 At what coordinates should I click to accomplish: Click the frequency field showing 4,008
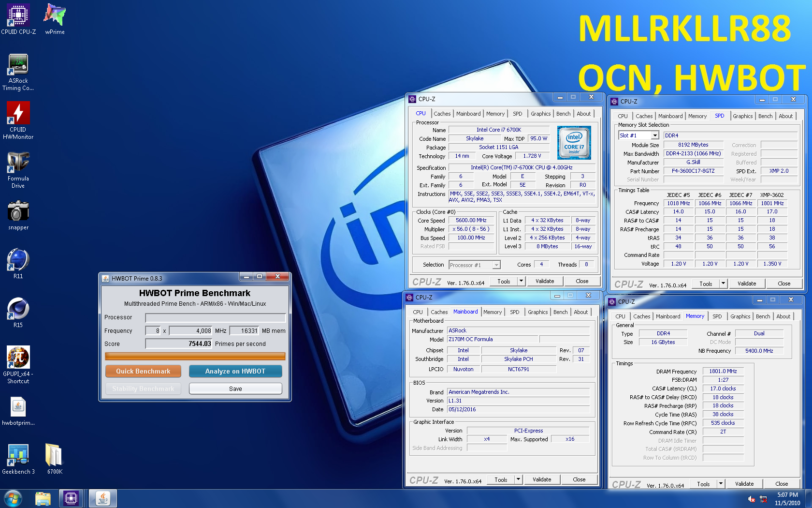click(190, 331)
